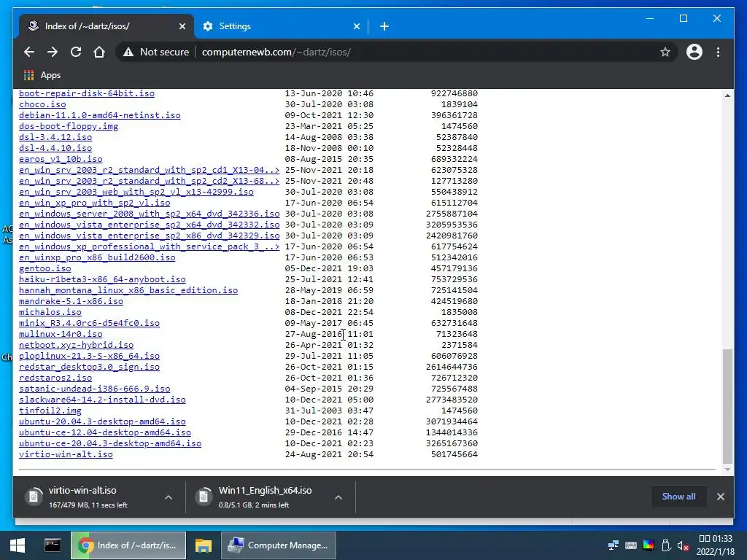The image size is (747, 560).
Task: Download haiku-r1beta3-x86_64-anyboot.iso
Action: point(102,279)
